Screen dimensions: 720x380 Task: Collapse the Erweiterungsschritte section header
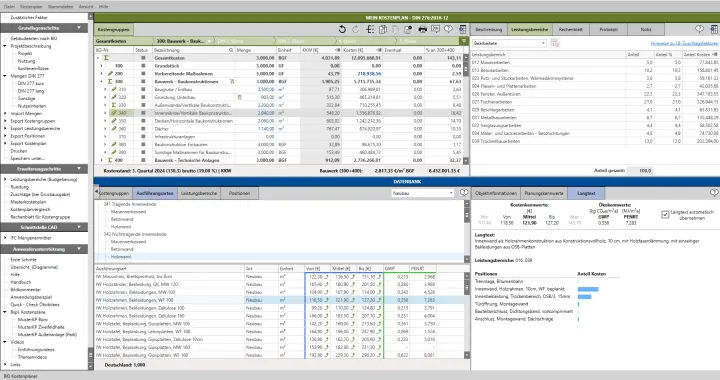point(45,168)
